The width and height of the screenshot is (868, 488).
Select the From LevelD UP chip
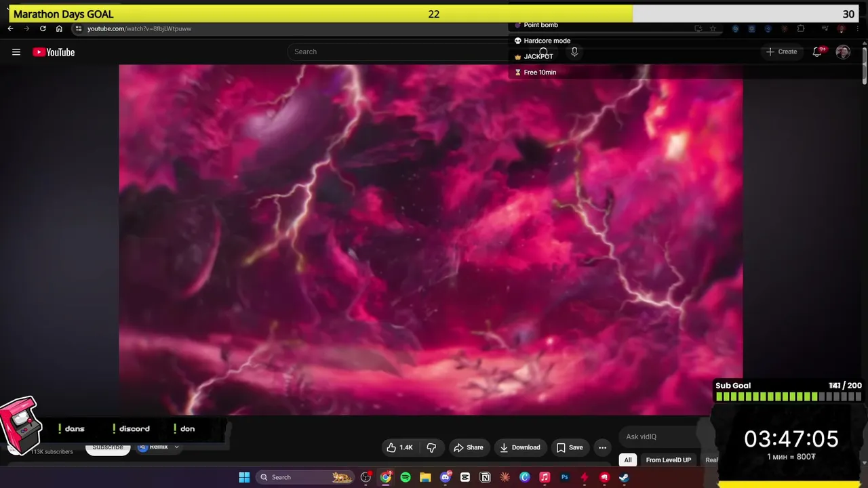669,460
